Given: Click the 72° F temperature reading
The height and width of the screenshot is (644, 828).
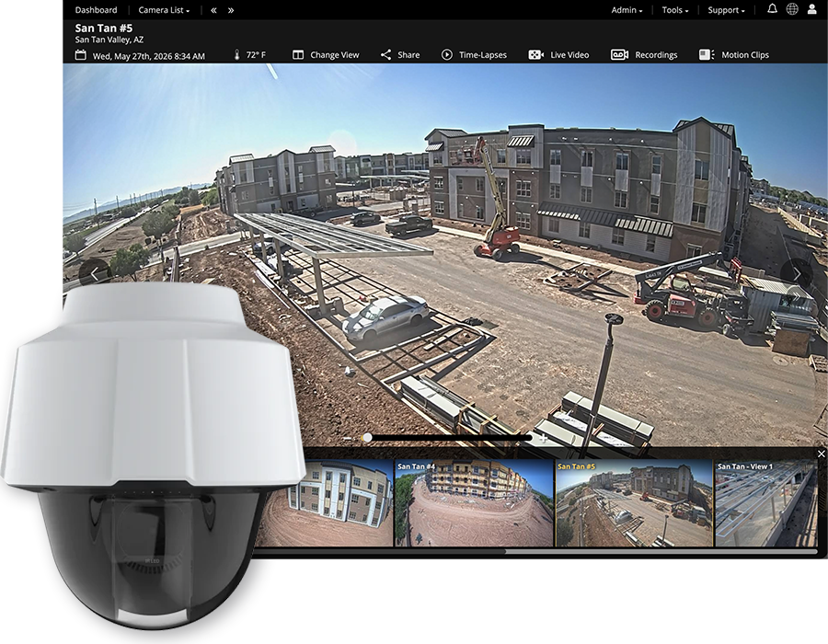Looking at the screenshot, I should pos(256,55).
